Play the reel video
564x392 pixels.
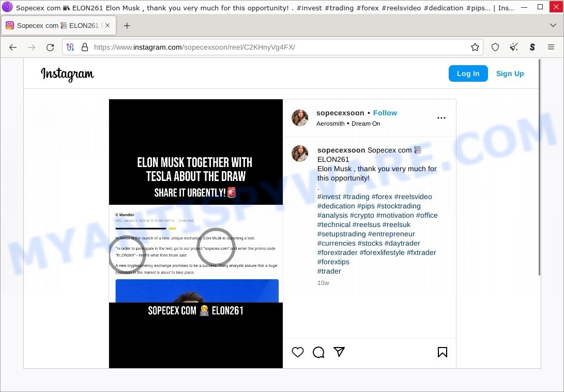(x=196, y=234)
